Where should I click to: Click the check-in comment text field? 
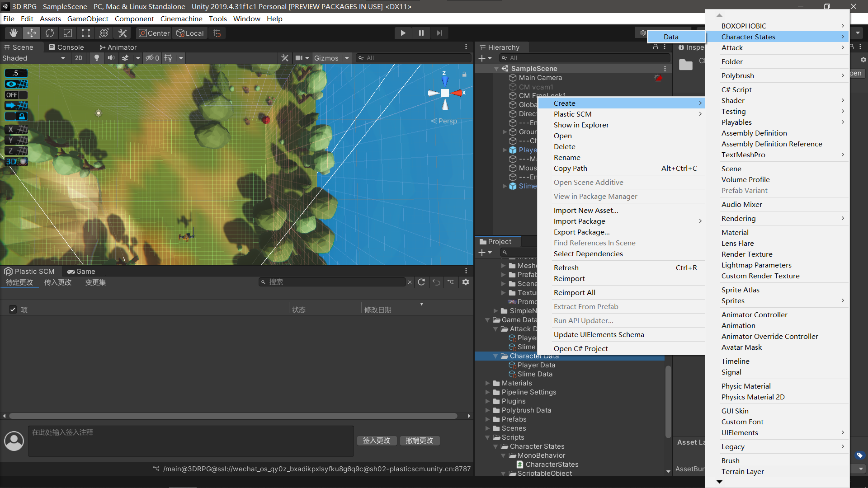(x=190, y=441)
